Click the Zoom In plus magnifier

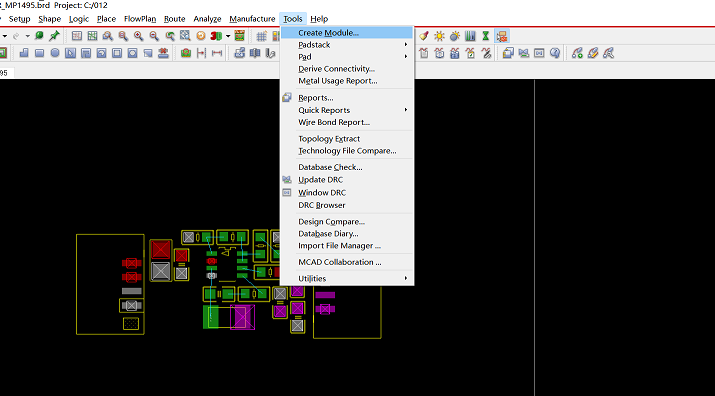click(x=139, y=36)
